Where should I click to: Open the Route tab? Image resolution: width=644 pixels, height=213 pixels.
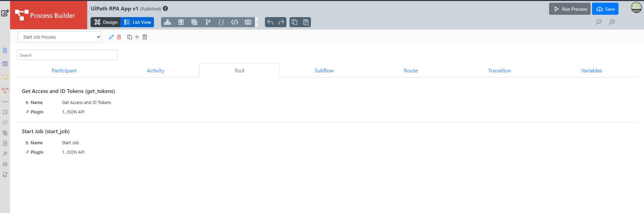[x=411, y=71]
